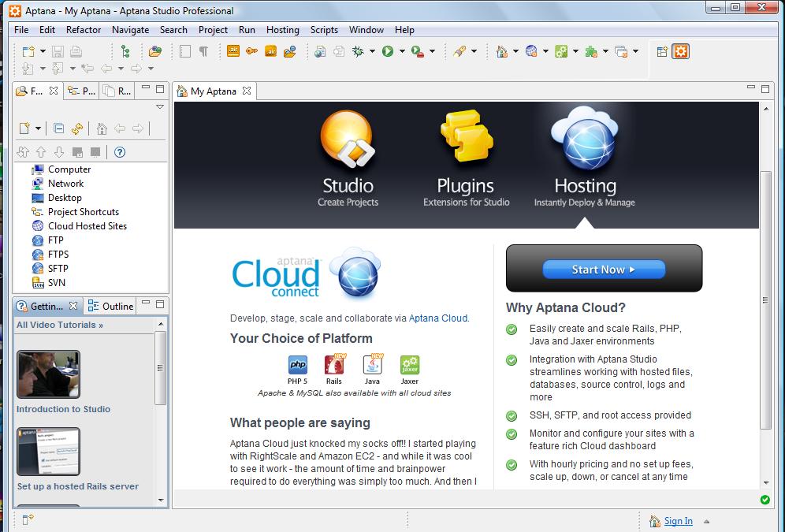Click the PHP 5 platform icon
The width and height of the screenshot is (785, 532).
click(297, 365)
